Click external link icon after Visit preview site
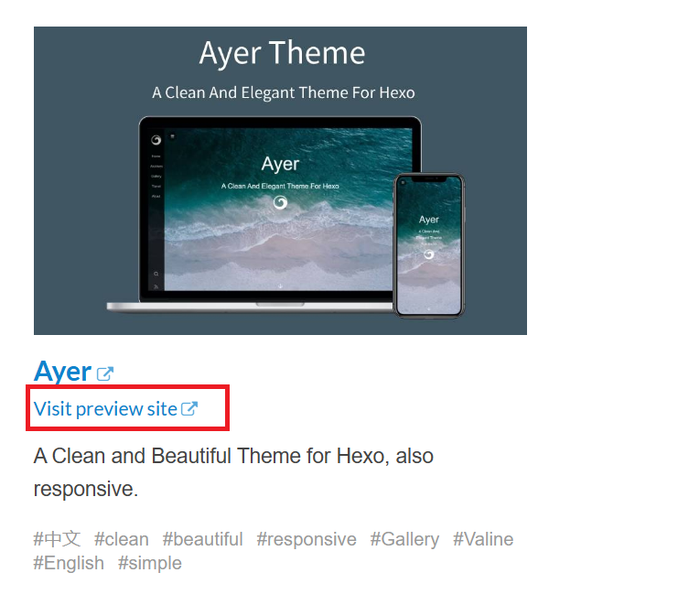The width and height of the screenshot is (678, 616). [189, 409]
